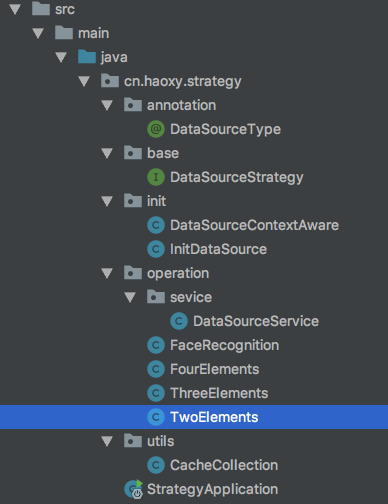
Task: Click the StrategyApplication Spring Boot run icon
Action: click(x=134, y=489)
